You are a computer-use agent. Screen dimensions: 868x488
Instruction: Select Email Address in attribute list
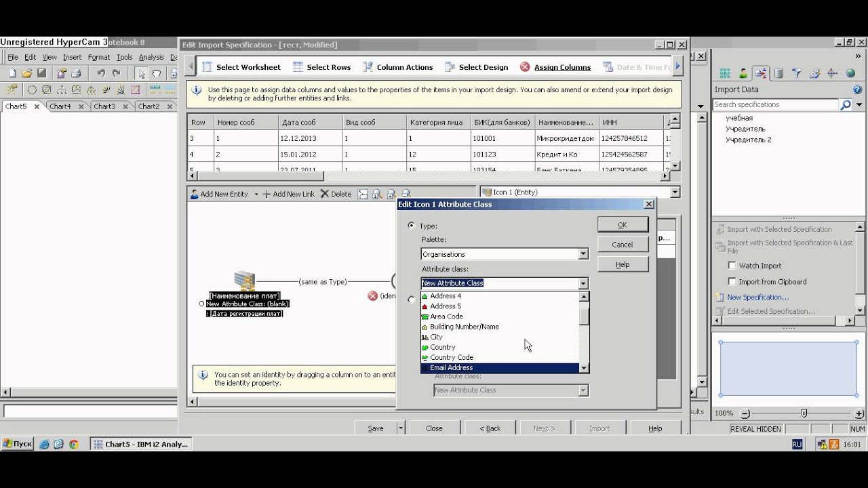coord(500,367)
